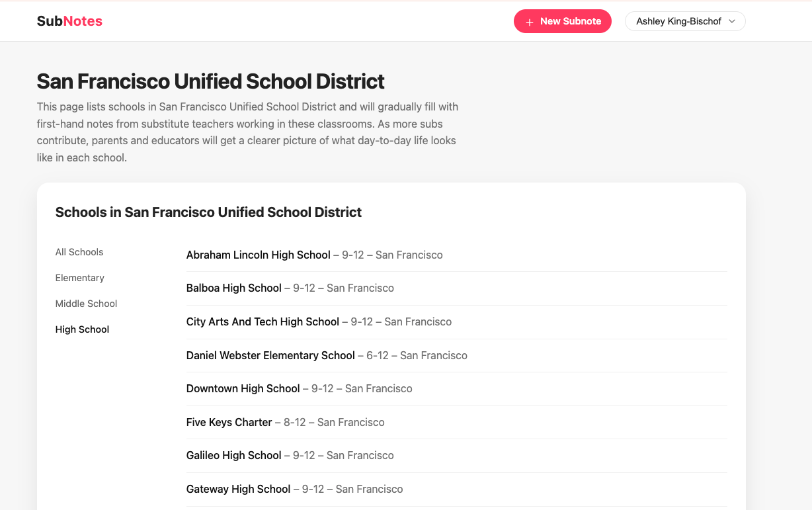Click Ashley King-Bischof user name

[x=677, y=21]
